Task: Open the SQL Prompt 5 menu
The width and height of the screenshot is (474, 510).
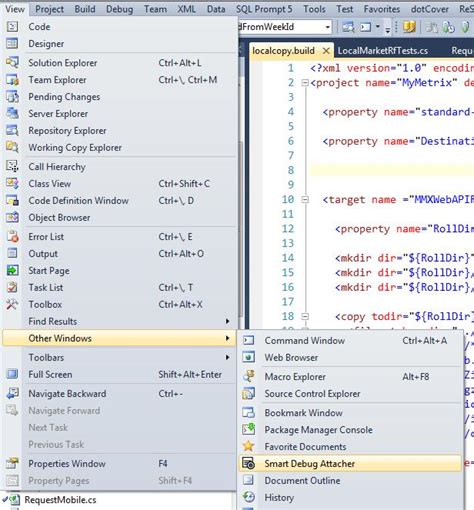Action: (264, 9)
